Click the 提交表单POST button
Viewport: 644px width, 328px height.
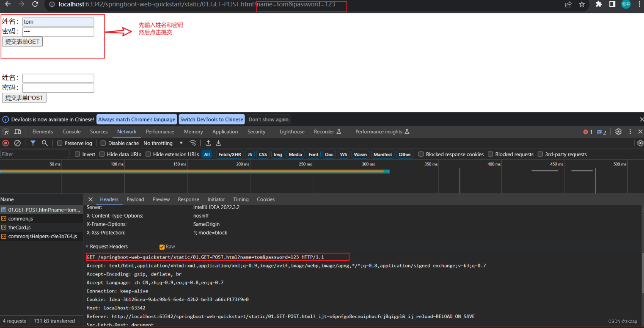(x=24, y=98)
